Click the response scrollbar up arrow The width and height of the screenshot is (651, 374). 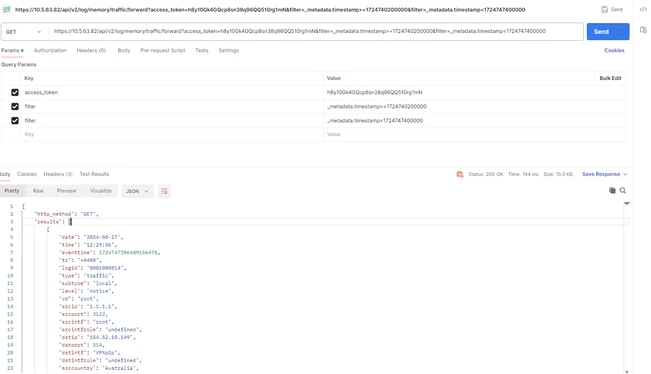(x=627, y=203)
